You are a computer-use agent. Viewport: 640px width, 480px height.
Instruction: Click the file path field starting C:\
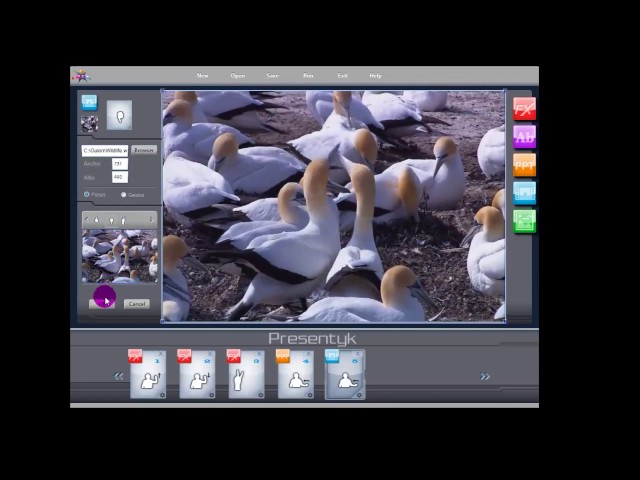tap(105, 151)
